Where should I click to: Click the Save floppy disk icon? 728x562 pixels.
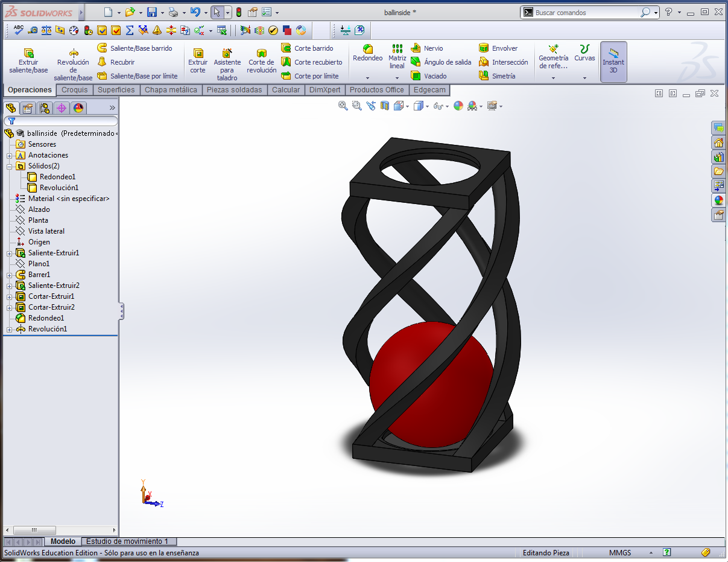(x=152, y=12)
